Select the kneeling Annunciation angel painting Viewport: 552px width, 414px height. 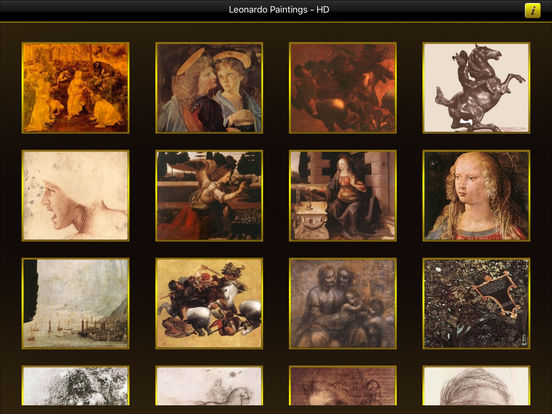[209, 196]
